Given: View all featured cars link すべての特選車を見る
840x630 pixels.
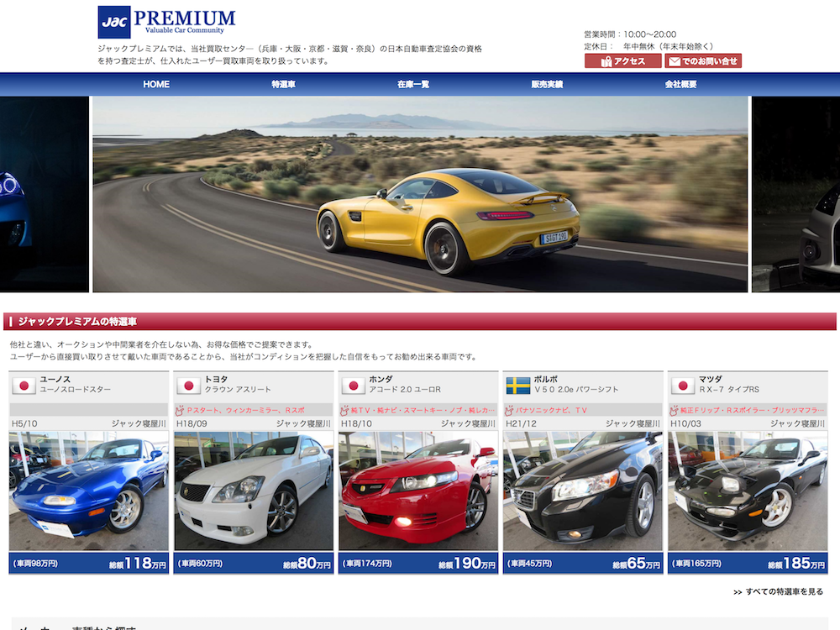Looking at the screenshot, I should pos(778,591).
